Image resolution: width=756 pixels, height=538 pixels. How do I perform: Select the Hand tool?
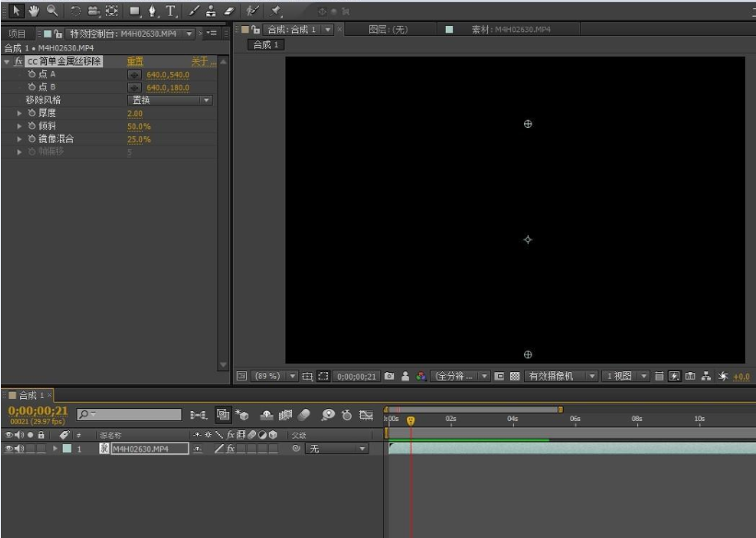33,11
